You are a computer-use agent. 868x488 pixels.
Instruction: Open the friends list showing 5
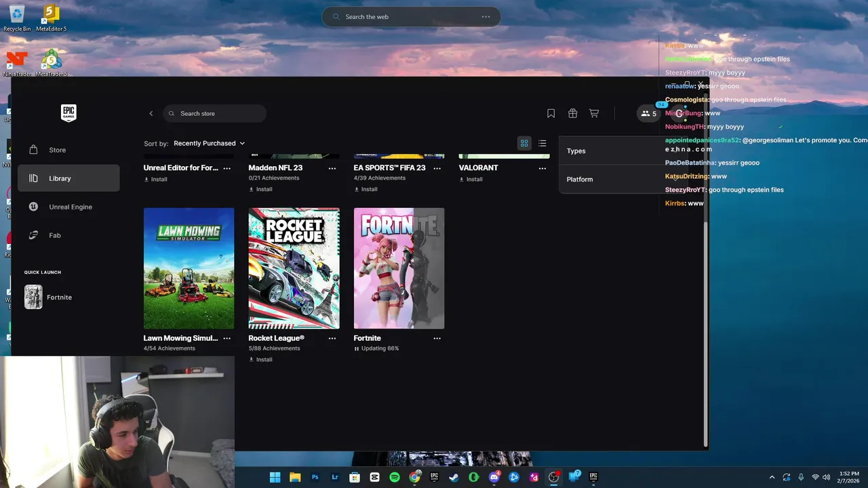point(649,113)
